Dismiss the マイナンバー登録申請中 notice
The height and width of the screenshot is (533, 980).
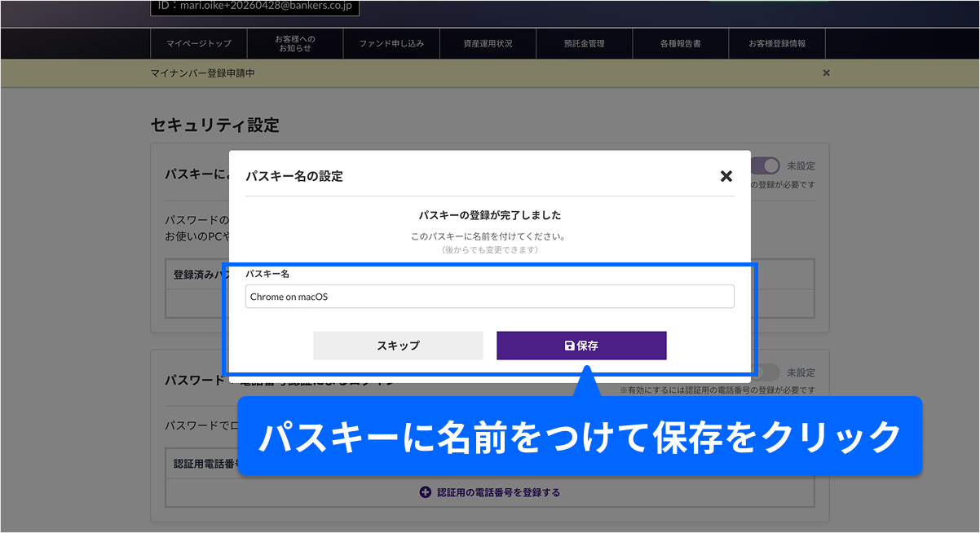[x=826, y=73]
